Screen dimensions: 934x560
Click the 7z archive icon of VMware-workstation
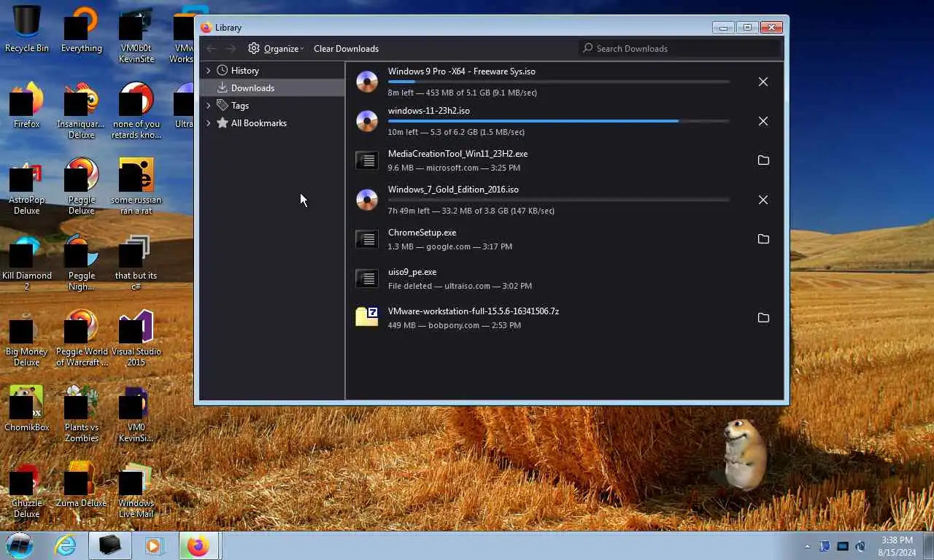coord(367,316)
